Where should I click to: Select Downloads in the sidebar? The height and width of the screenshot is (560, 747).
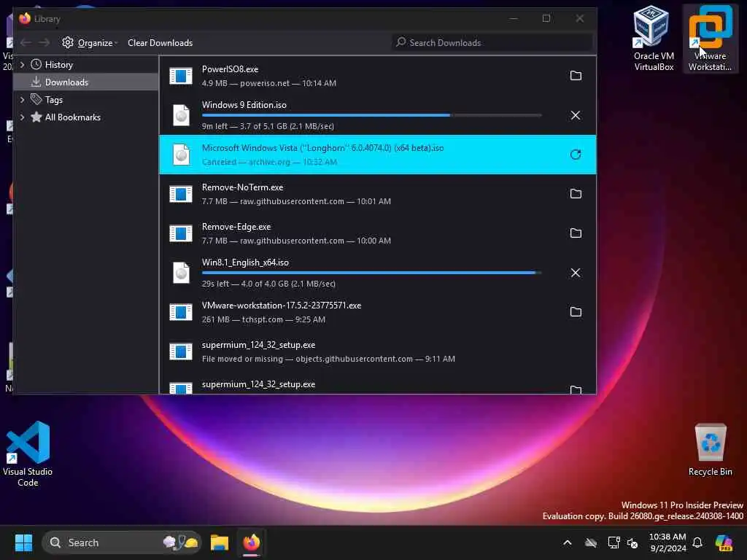(x=86, y=82)
